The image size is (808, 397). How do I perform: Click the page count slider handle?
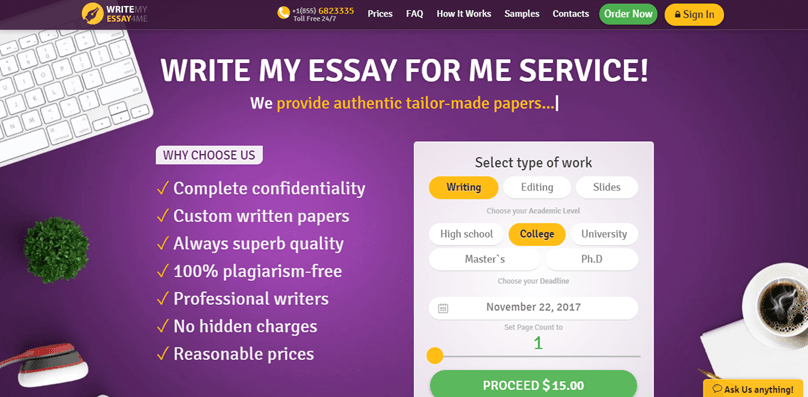click(x=435, y=356)
